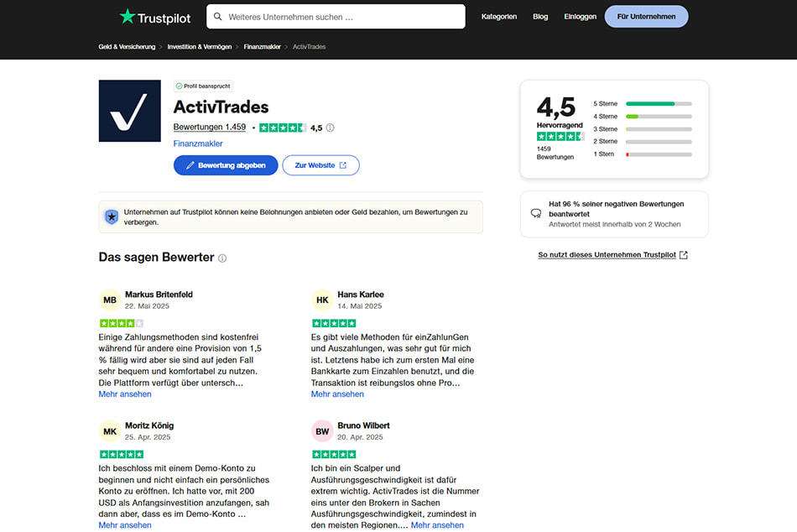Click the Trustpilot star logo
Image resolution: width=797 pixels, height=532 pixels.
coord(127,17)
